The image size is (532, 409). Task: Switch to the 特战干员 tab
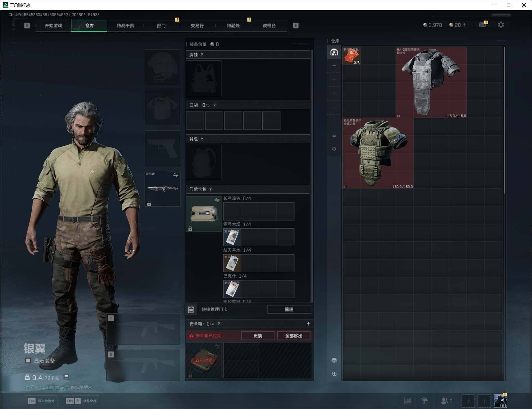click(125, 26)
